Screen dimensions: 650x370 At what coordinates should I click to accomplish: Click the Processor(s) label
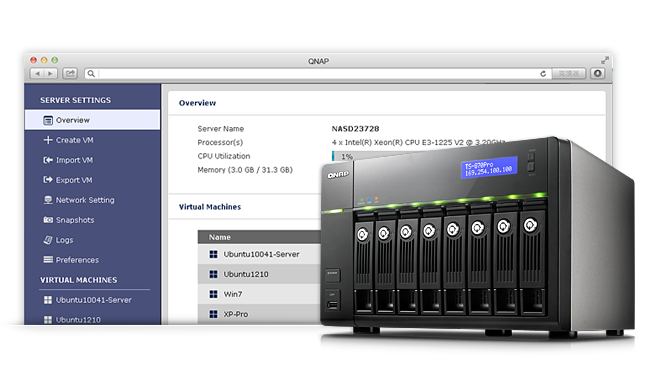point(220,143)
